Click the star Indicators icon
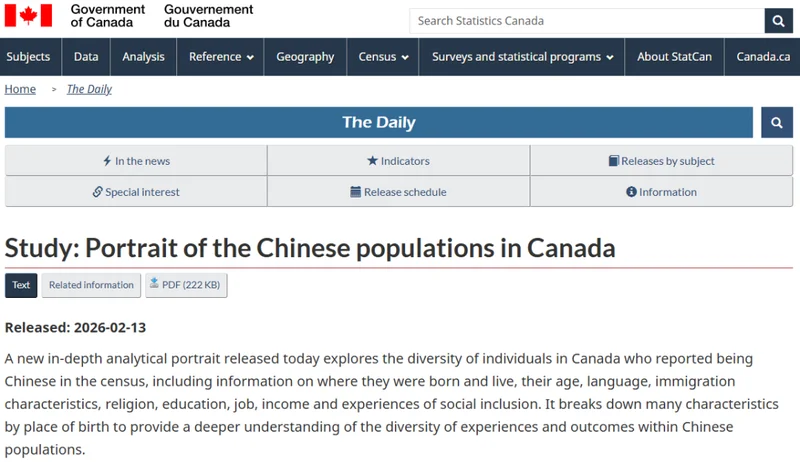 372,161
